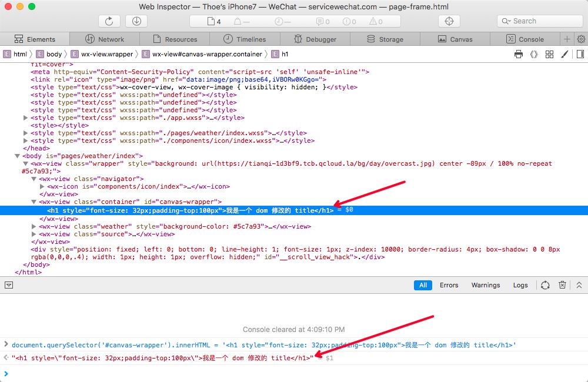
Task: Open Web Inspector settings gear
Action: coord(582,39)
